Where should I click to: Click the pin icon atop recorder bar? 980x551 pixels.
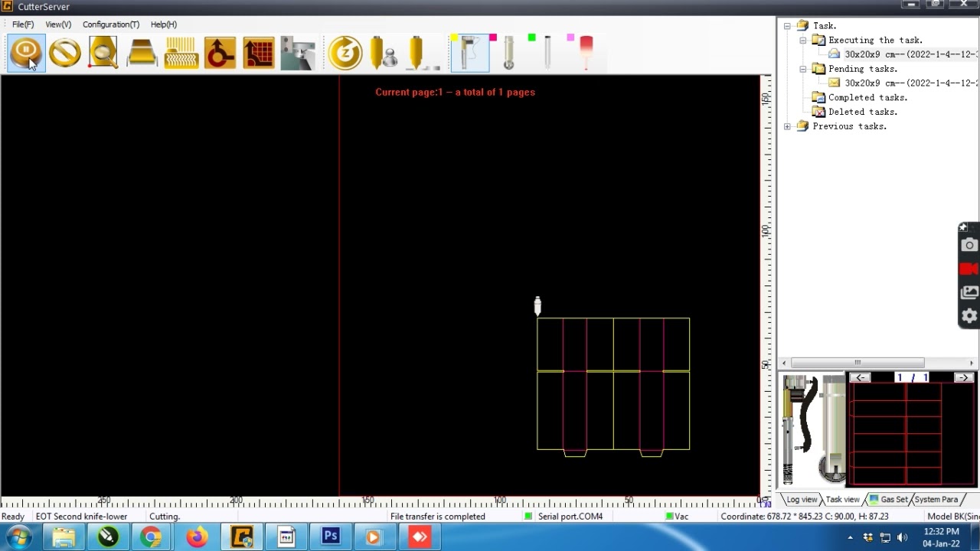coord(963,227)
